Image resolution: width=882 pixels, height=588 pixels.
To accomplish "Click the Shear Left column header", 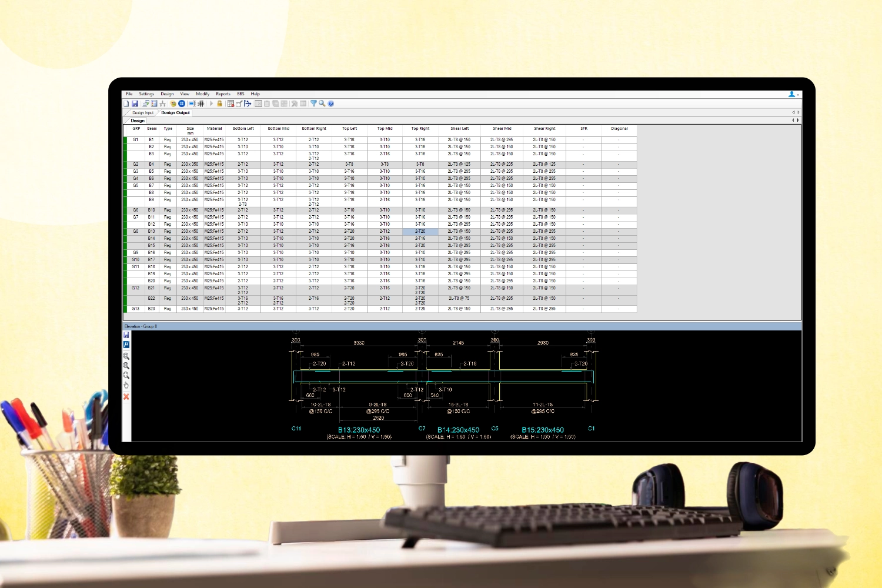I will pos(460,129).
